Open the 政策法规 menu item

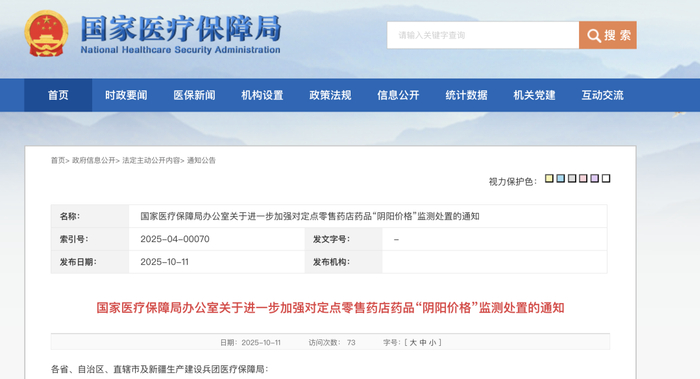(330, 95)
